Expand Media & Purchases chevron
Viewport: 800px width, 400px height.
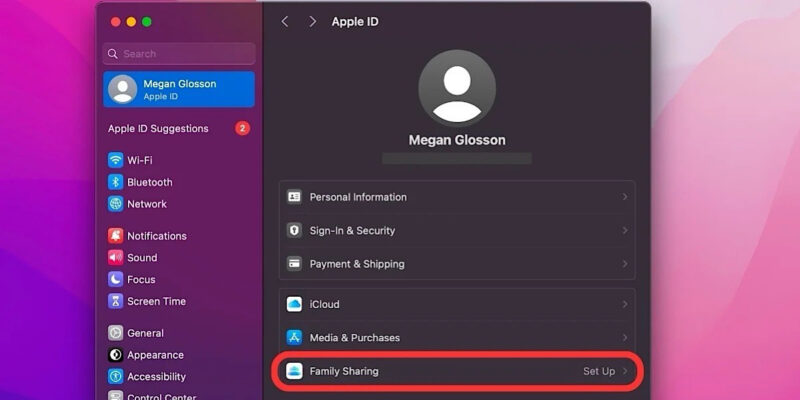point(624,338)
